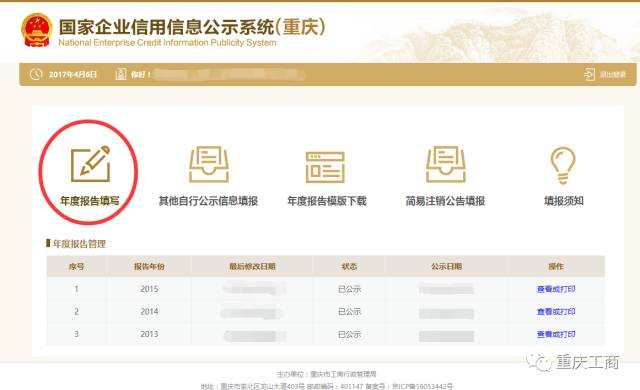Click 已公示 status in the 2013 row
This screenshot has width=640, height=390.
pos(349,335)
